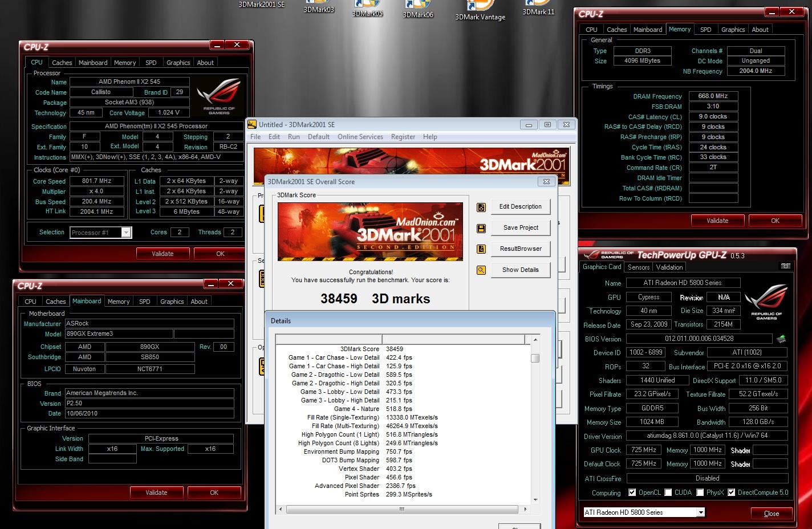Click the Show Details button
Screen dimensions: 812x529
pos(521,270)
